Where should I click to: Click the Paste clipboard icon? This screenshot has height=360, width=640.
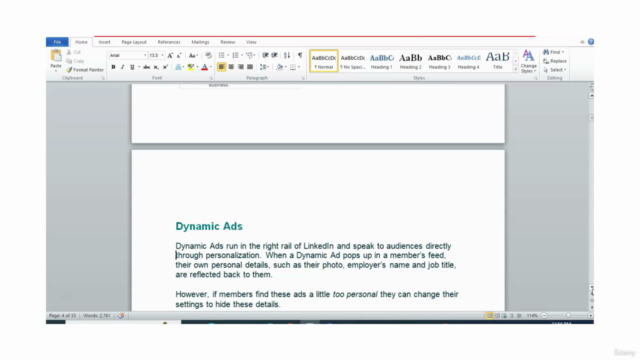pos(56,55)
